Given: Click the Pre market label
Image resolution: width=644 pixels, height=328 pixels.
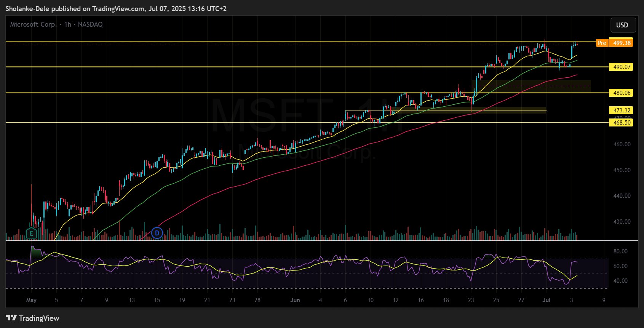Looking at the screenshot, I should [602, 43].
